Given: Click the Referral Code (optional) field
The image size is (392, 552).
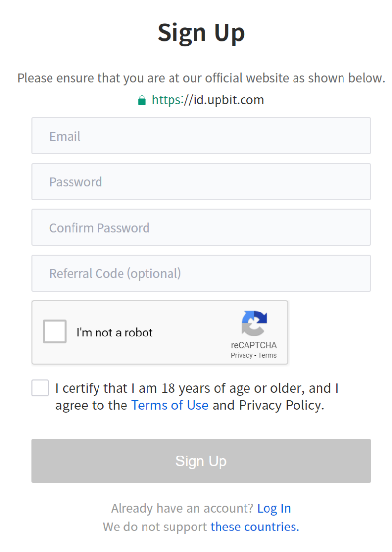Looking at the screenshot, I should (201, 273).
